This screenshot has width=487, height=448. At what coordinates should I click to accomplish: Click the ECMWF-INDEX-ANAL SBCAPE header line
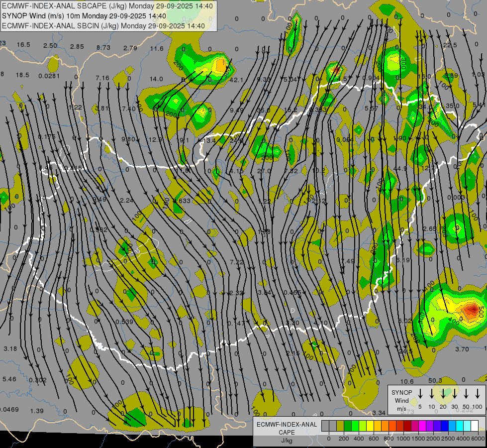pyautogui.click(x=107, y=6)
